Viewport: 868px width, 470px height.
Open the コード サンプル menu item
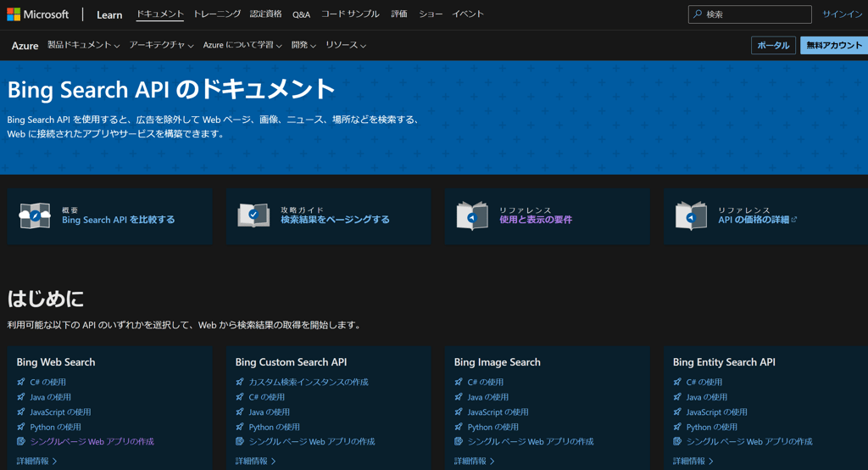[x=350, y=14]
